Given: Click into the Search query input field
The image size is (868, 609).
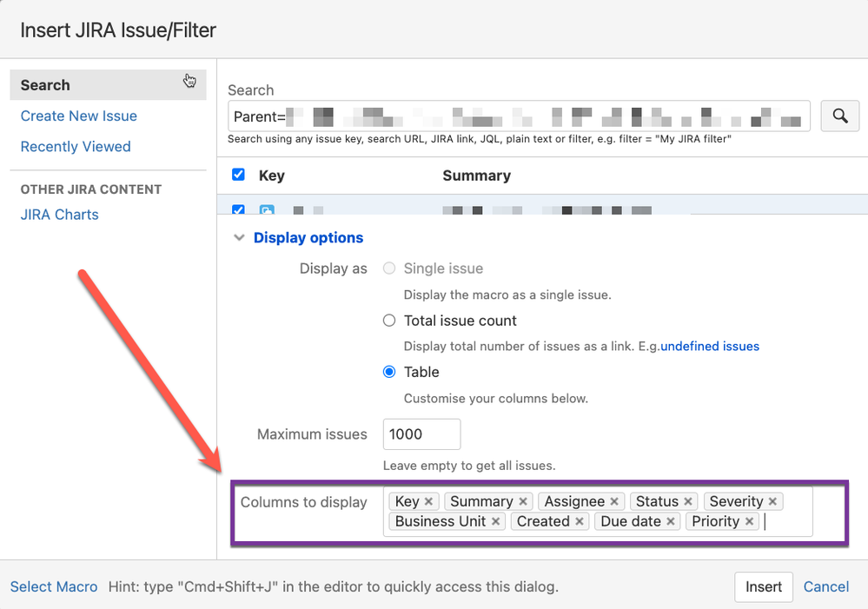Looking at the screenshot, I should (x=519, y=116).
